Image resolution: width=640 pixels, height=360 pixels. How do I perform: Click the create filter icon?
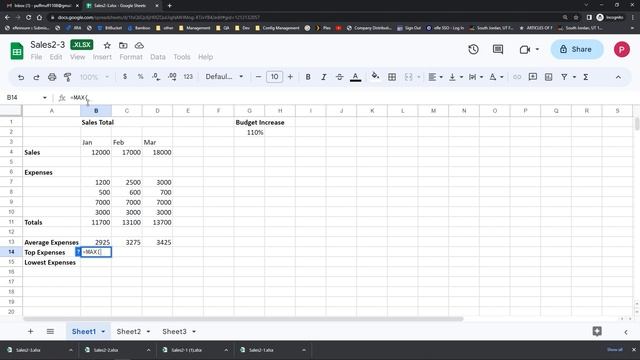pyautogui.click(x=564, y=77)
